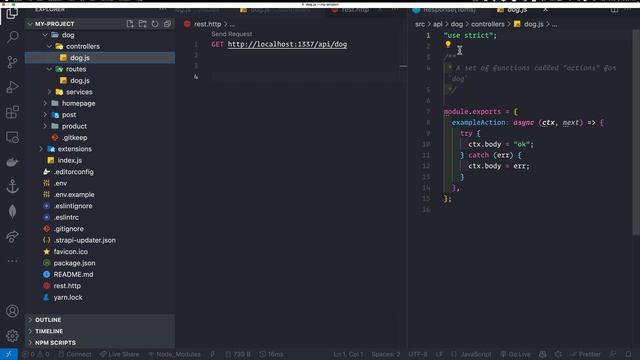Expand the OUTLINE panel
This screenshot has height=360, width=640.
100,320
